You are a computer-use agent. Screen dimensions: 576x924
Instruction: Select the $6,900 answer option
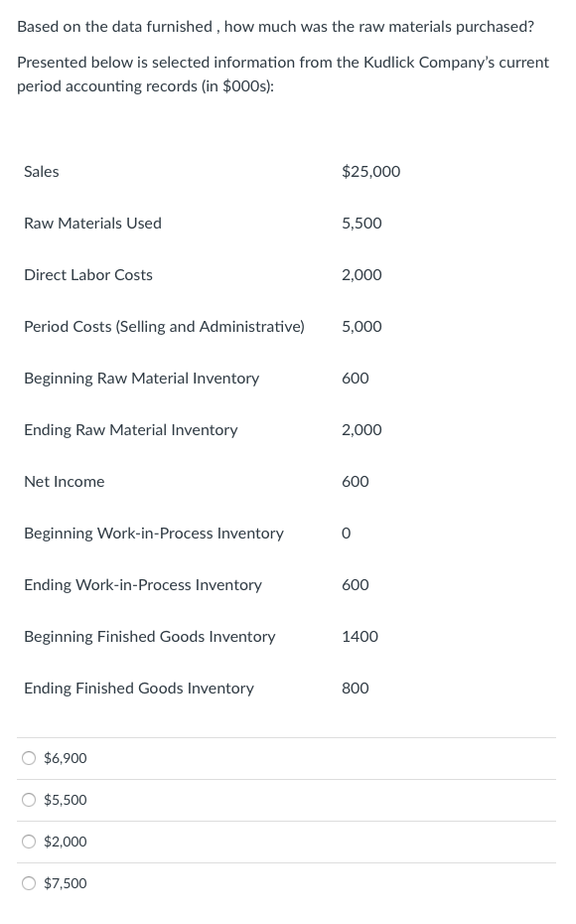[29, 758]
